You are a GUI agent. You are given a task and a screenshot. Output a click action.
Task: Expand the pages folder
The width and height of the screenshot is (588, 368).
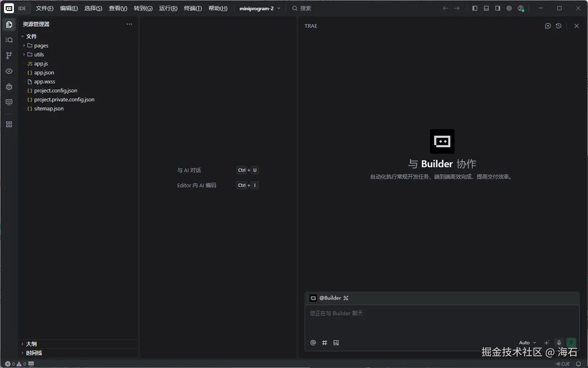[78, 45]
